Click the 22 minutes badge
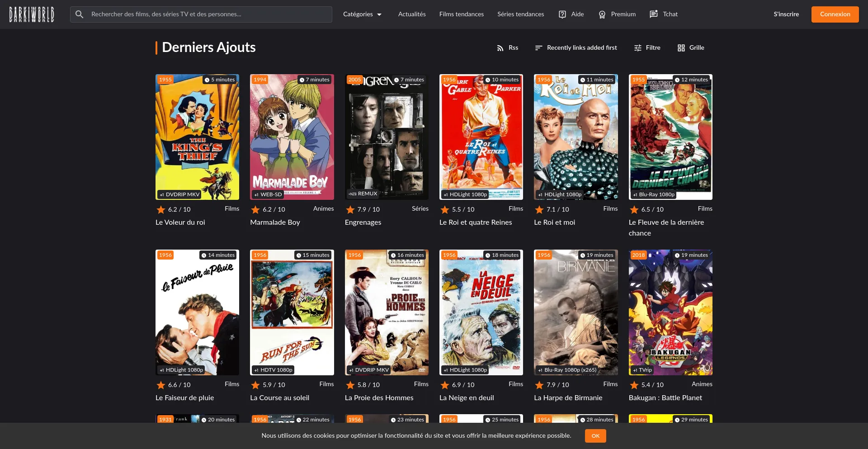The image size is (868, 449). pos(313,420)
